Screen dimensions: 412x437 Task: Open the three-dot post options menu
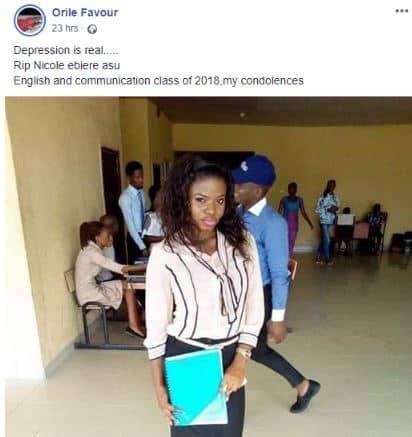coord(402,11)
